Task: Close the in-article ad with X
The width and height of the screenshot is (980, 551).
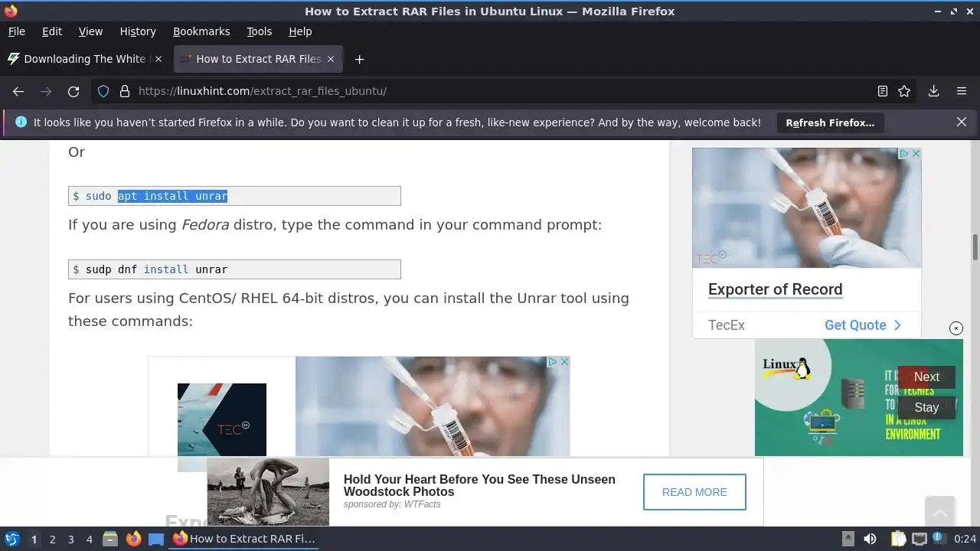Action: click(x=564, y=362)
